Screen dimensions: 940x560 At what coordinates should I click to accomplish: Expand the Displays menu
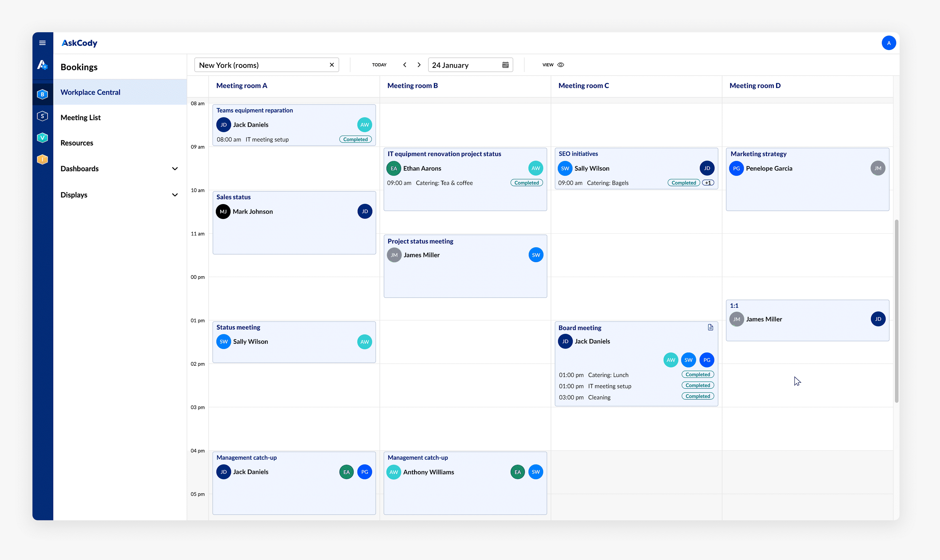pyautogui.click(x=175, y=195)
